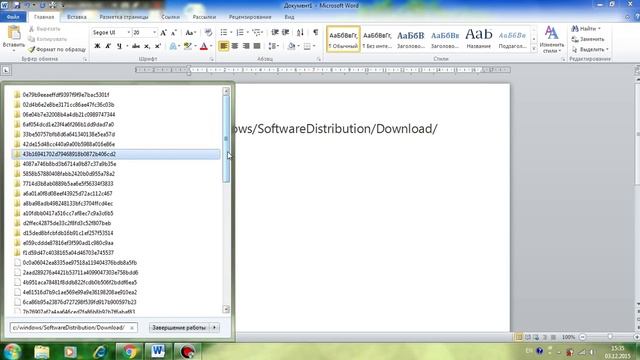This screenshot has height=360, width=640.
Task: Open Change Styles (Изменить стили) menu
Action: pos(551,39)
